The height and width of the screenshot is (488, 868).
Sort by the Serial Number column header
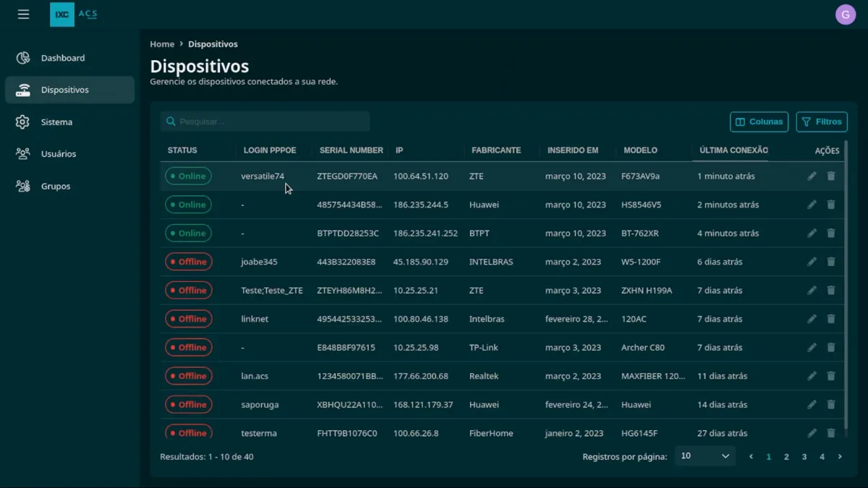click(x=352, y=150)
